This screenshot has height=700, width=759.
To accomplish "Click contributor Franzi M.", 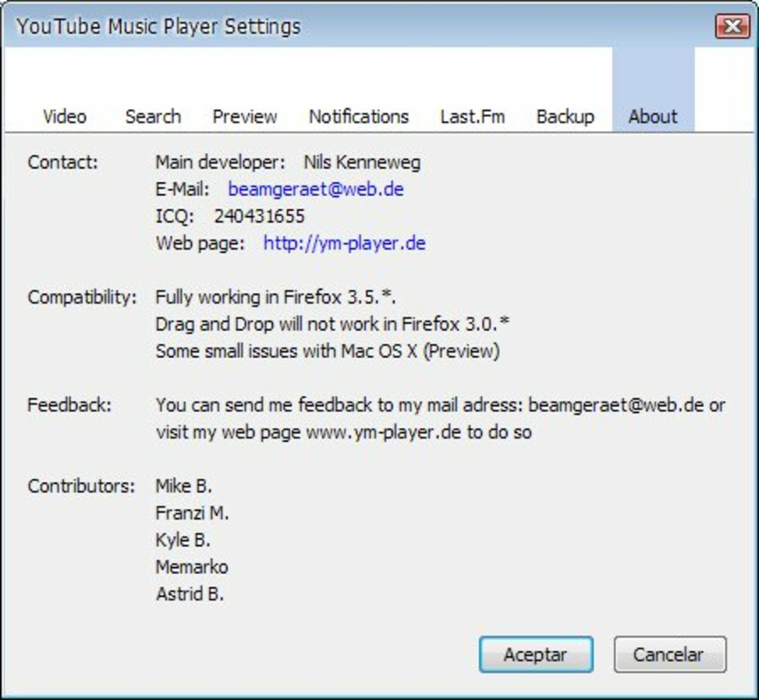I will (193, 513).
